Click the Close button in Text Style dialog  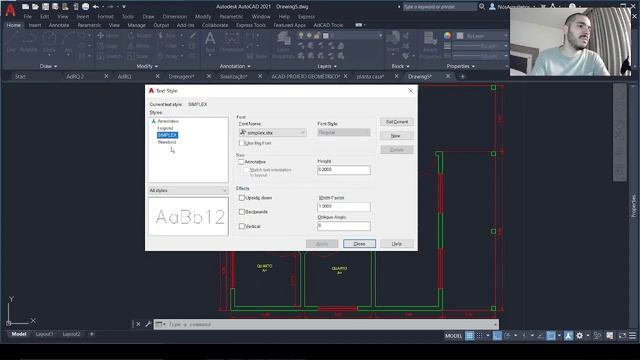[x=359, y=244]
